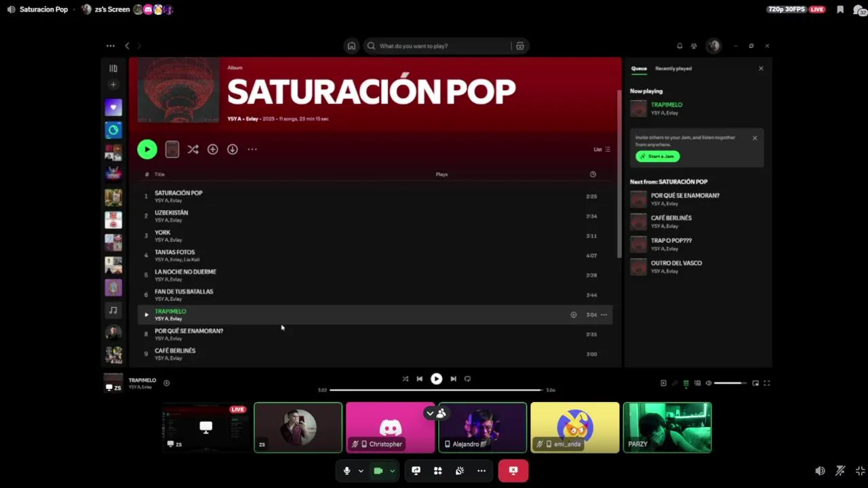Open artist link YSY A under album title

point(234,119)
